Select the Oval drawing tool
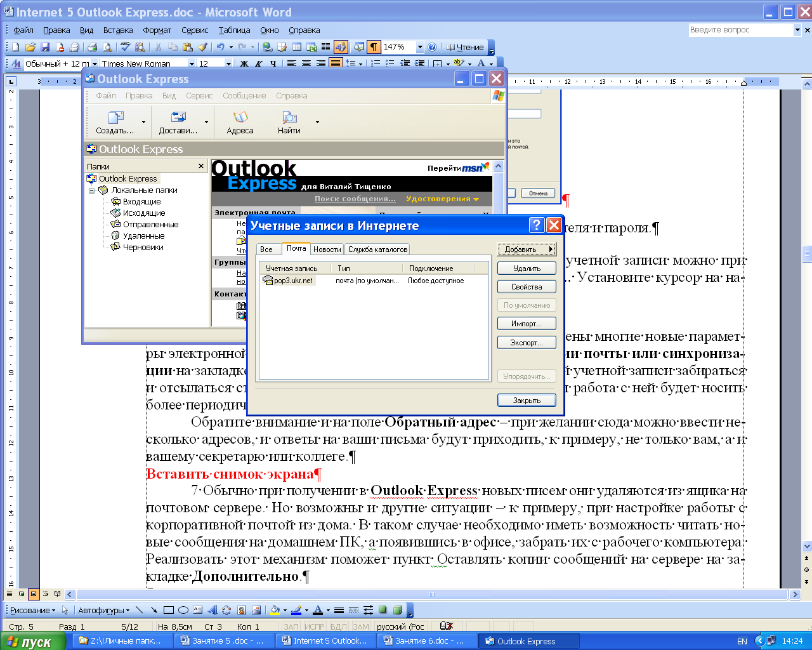This screenshot has width=812, height=650. 183,610
